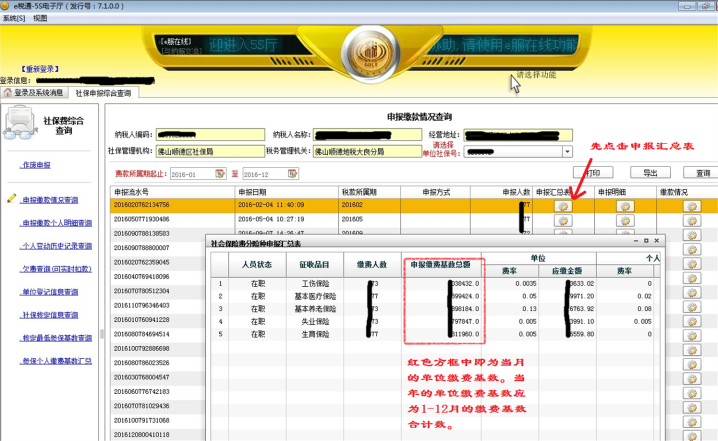This screenshot has width=718, height=441.
Task: Open the 视图 menu
Action: click(40, 19)
